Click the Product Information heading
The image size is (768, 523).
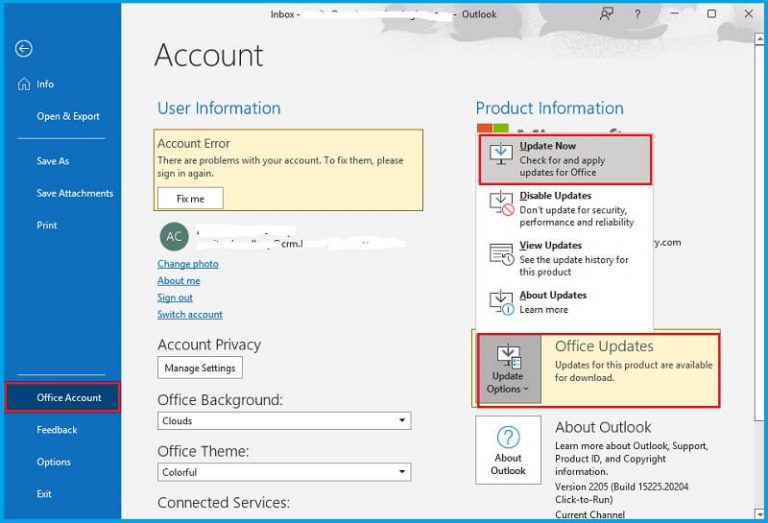(x=550, y=108)
